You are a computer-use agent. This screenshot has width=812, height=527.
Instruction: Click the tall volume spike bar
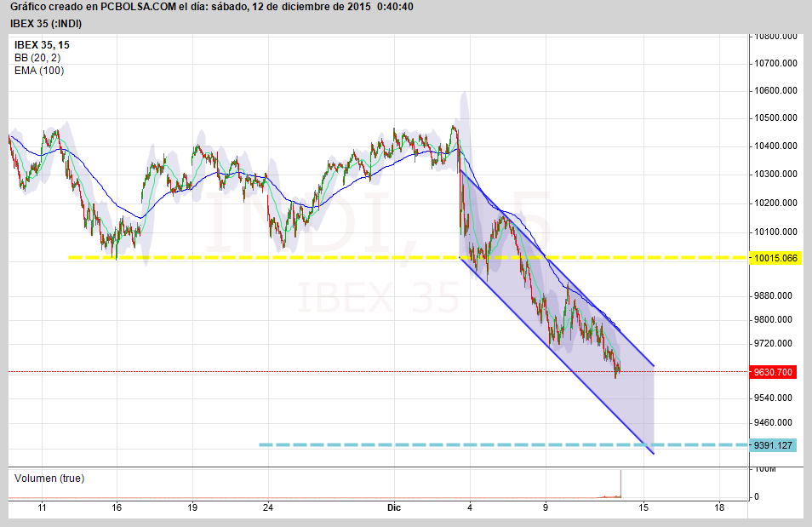621,484
